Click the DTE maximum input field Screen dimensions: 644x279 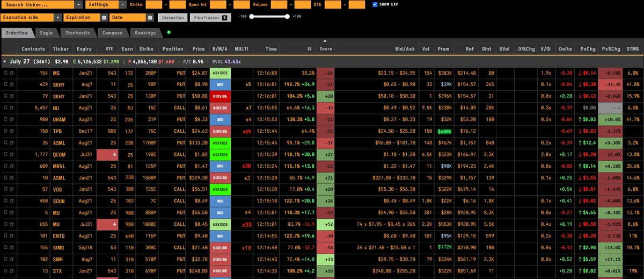coord(356,4)
